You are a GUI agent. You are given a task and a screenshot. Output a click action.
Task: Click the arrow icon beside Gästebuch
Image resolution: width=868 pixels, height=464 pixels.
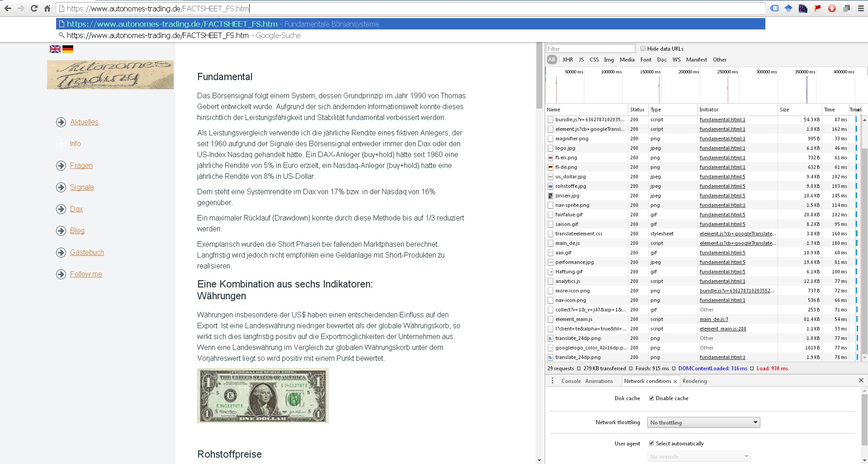click(x=61, y=253)
